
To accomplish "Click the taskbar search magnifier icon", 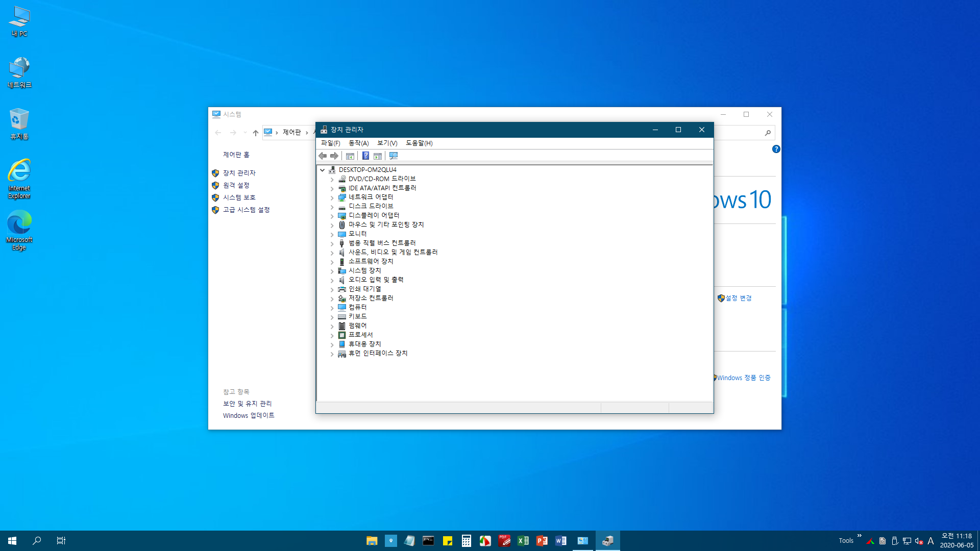I will coord(37,541).
